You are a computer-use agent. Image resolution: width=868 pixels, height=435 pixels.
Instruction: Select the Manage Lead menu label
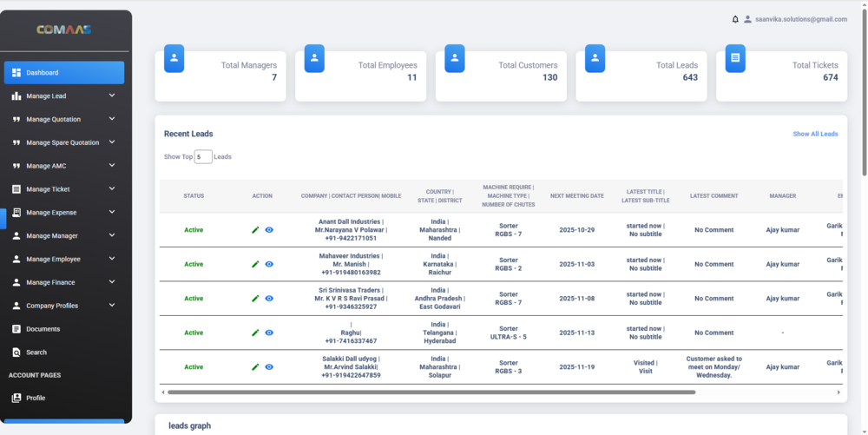coord(46,96)
